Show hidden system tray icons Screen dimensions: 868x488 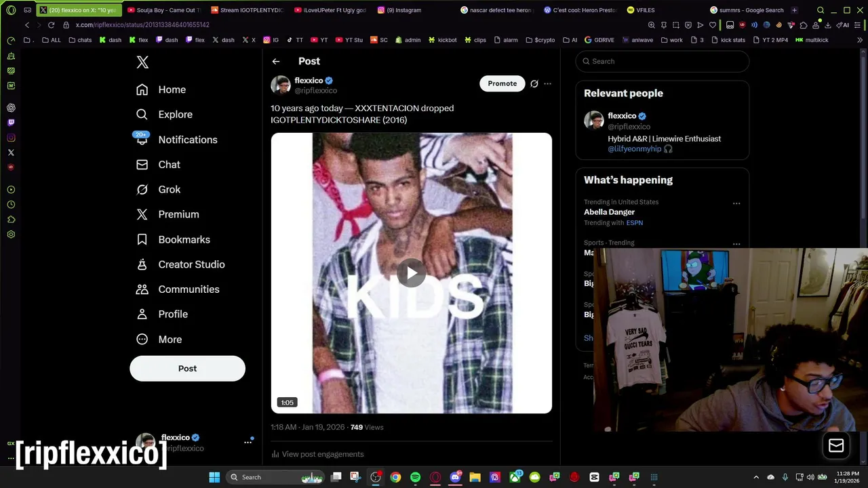coord(756,477)
